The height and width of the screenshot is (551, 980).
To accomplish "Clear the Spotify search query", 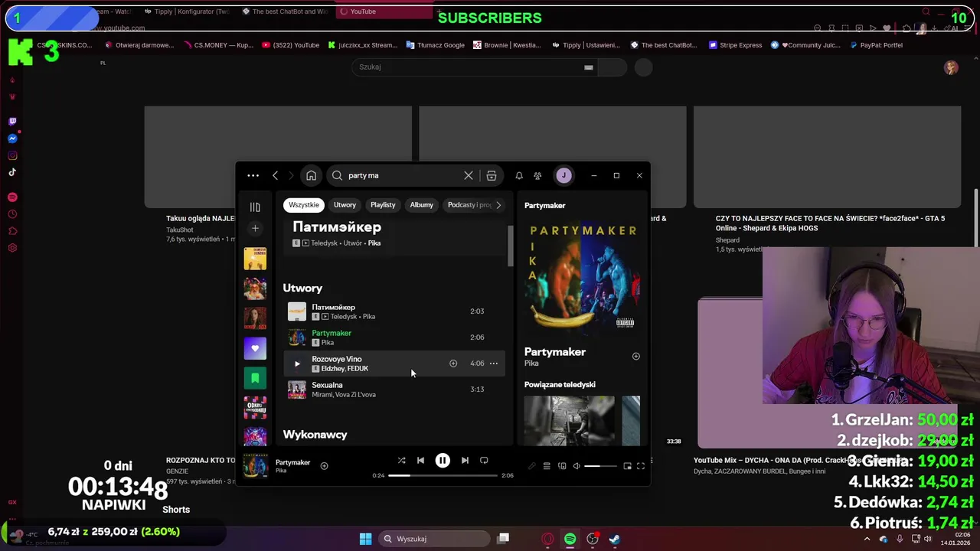I will point(469,175).
